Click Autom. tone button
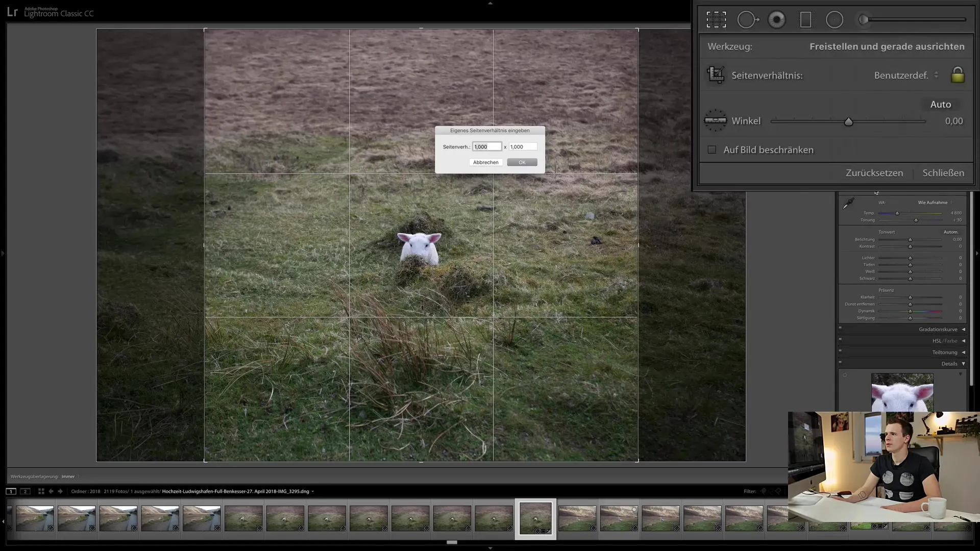 pos(950,232)
